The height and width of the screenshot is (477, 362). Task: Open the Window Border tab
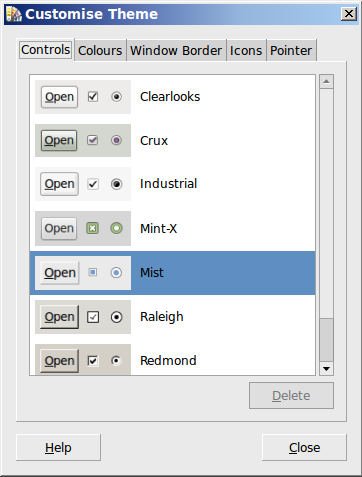176,50
